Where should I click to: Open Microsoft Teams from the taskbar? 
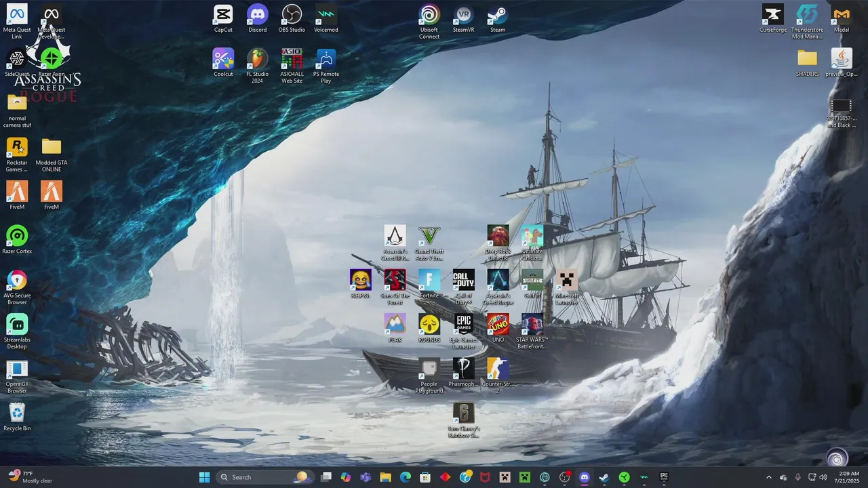pyautogui.click(x=366, y=477)
